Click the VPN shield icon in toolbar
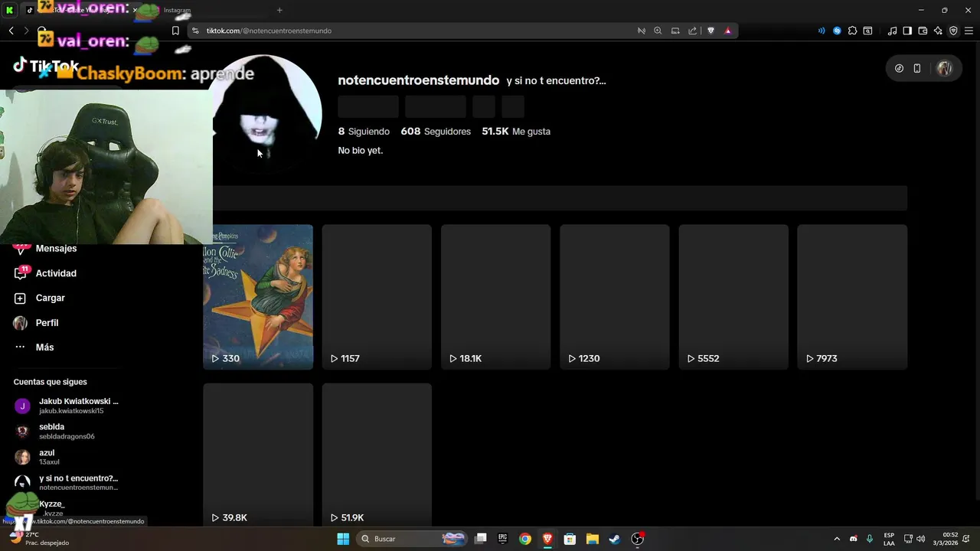 click(x=953, y=31)
